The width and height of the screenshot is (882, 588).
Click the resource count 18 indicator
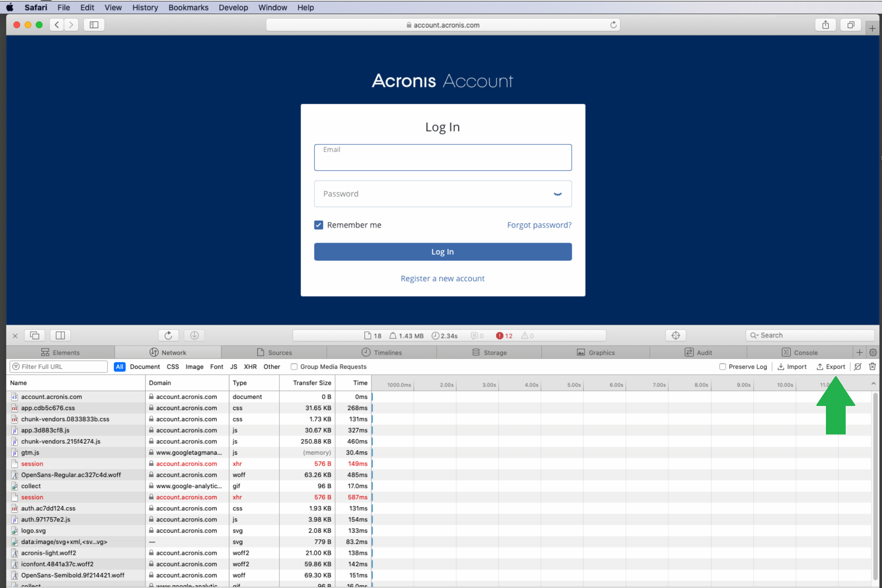click(373, 336)
